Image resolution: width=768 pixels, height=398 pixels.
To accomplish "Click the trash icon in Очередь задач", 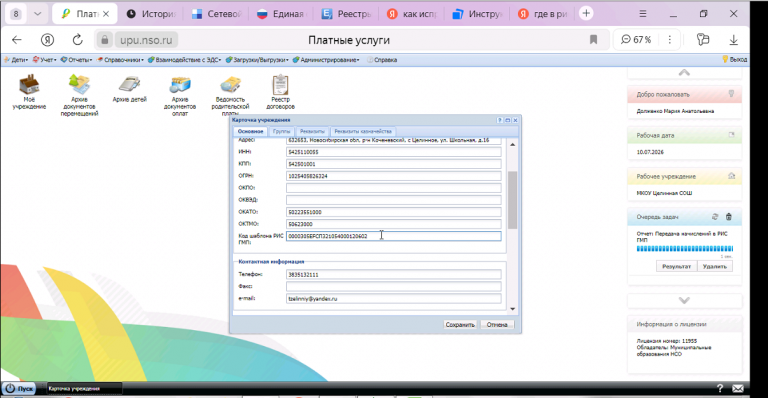I will pos(728,216).
